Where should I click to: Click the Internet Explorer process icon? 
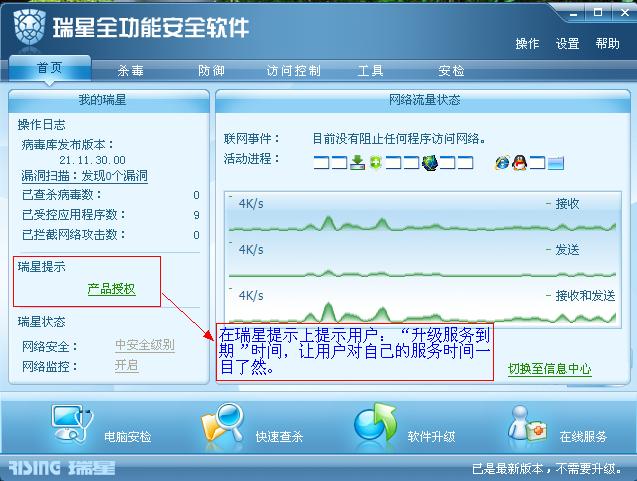(502, 163)
